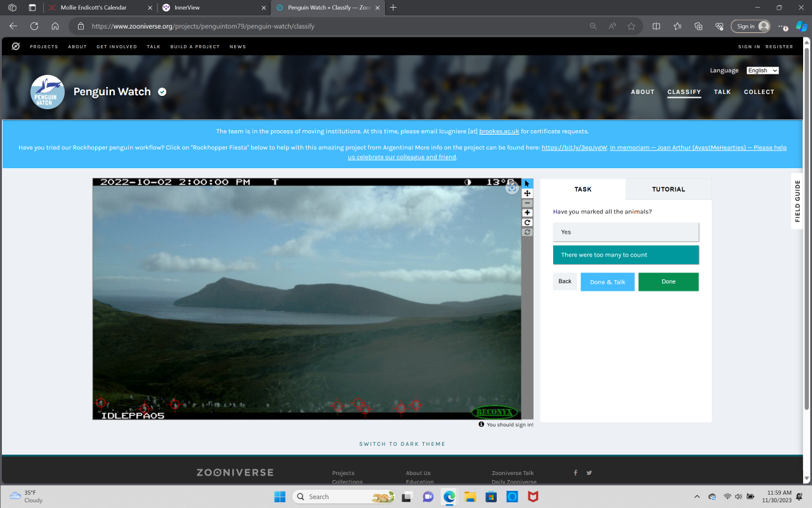This screenshot has height=508, width=812.
Task: Open the bit.ly/3epJvgW link
Action: [574, 147]
